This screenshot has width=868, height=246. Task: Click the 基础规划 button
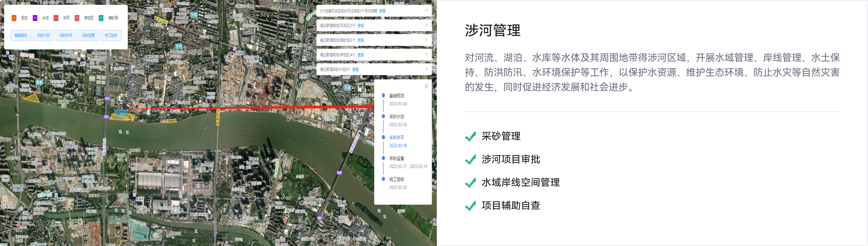21,35
